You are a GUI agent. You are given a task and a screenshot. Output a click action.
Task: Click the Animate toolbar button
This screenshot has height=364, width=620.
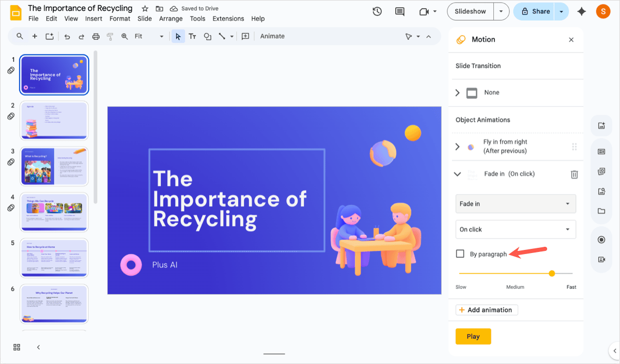point(272,36)
